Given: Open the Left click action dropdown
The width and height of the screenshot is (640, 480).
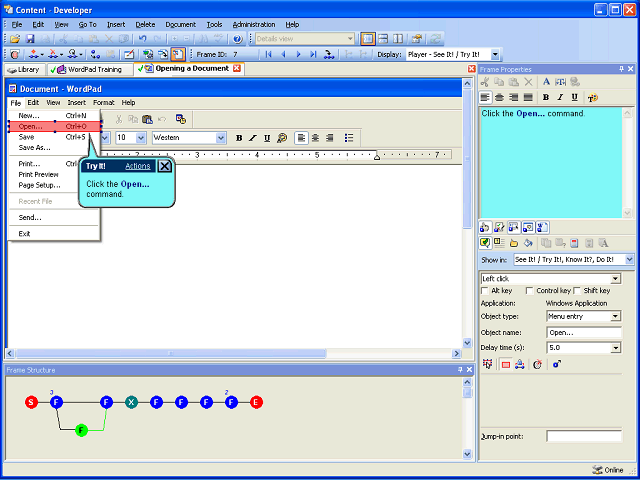Looking at the screenshot, I should point(615,279).
